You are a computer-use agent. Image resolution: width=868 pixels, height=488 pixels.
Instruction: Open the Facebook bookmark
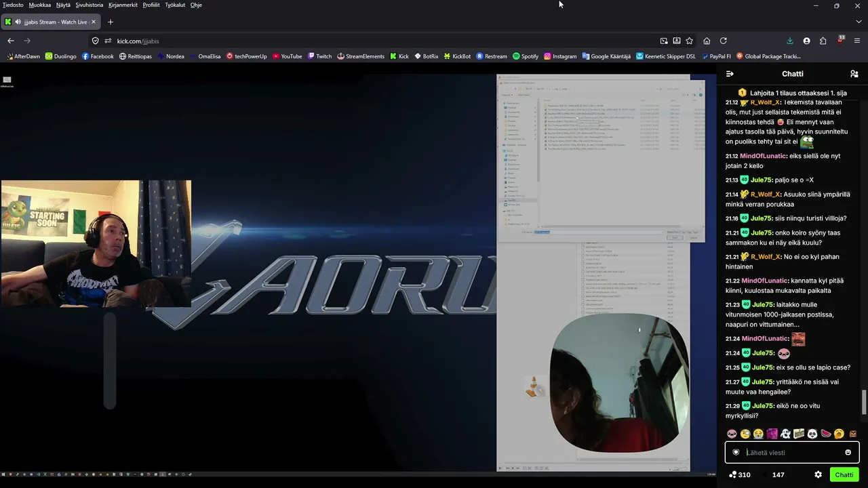coord(98,56)
